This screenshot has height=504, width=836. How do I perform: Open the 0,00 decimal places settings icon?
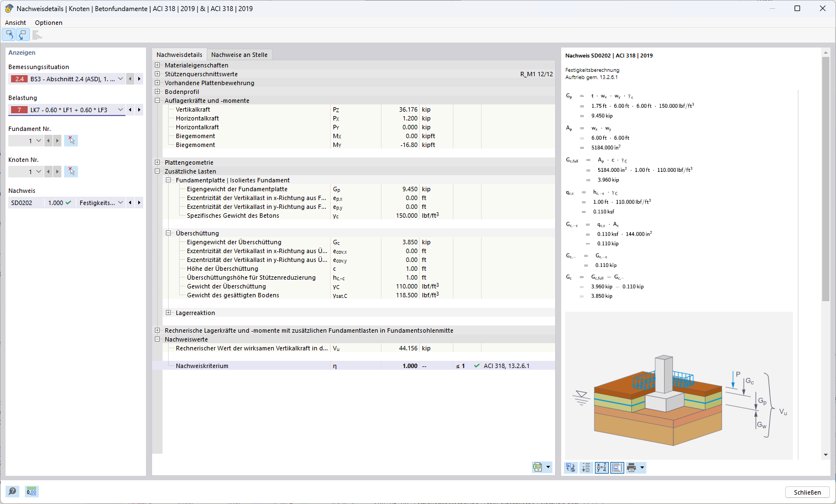point(32,491)
